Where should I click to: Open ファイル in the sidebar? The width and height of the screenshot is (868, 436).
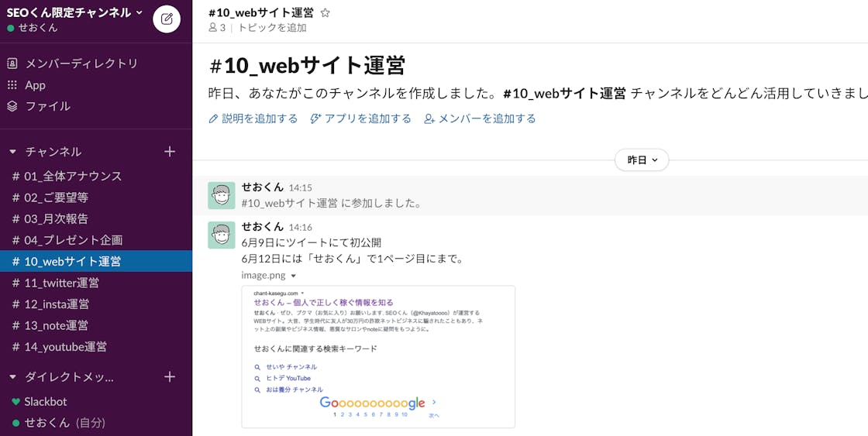(47, 106)
